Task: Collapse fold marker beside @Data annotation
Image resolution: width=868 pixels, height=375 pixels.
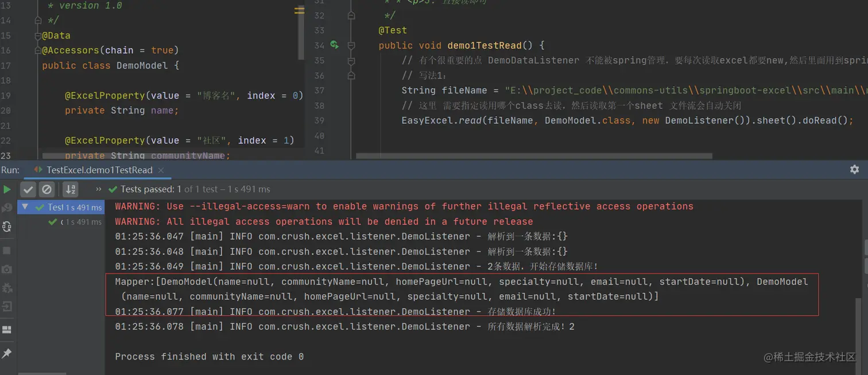Action: pyautogui.click(x=38, y=36)
